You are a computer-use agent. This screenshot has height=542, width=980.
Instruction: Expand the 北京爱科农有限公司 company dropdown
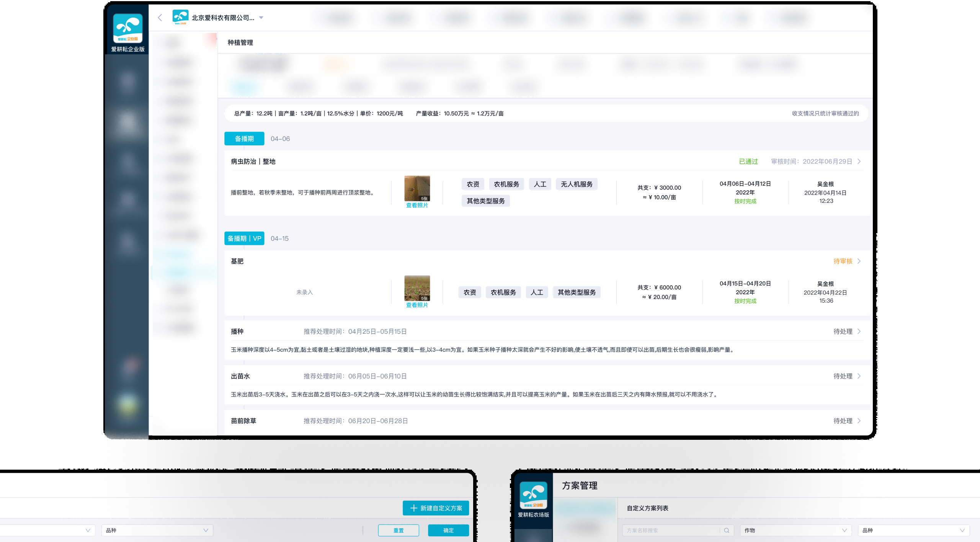(261, 18)
